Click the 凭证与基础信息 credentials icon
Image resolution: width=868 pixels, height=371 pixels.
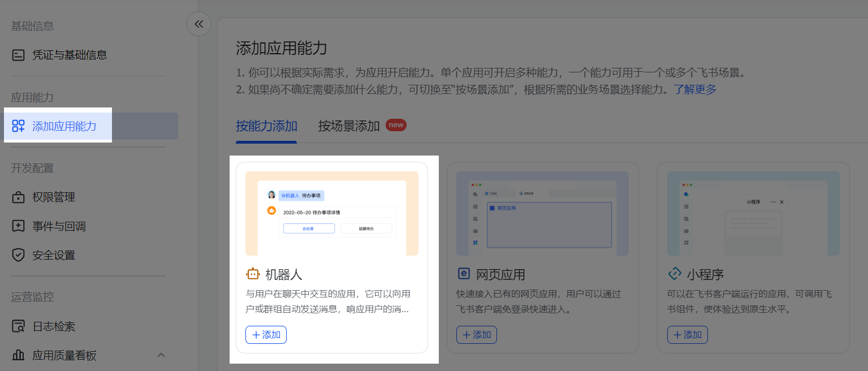(x=19, y=55)
